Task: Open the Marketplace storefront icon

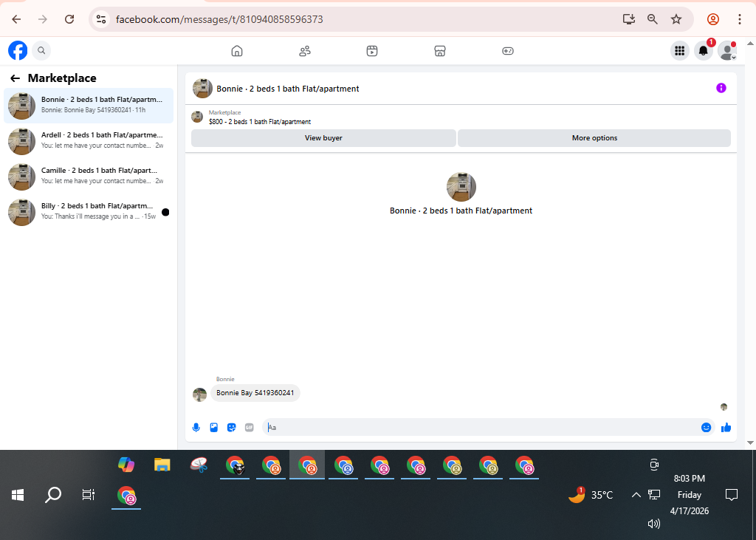Action: pyautogui.click(x=440, y=51)
